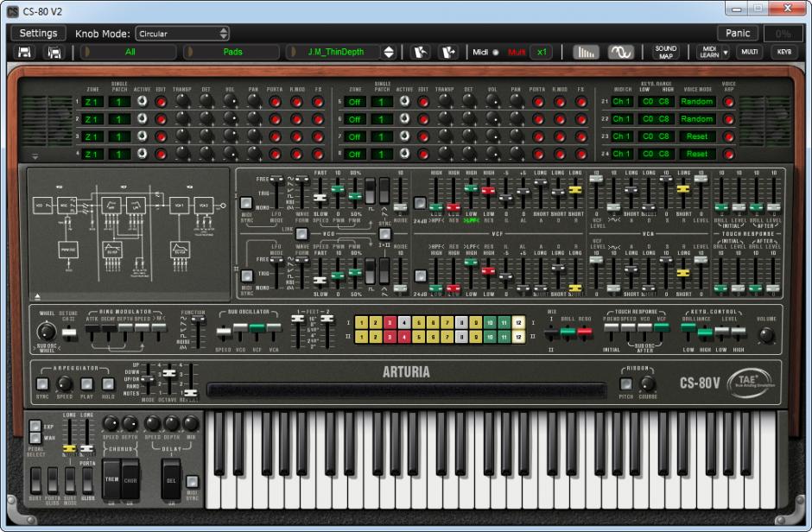Click the Arpeggiator Speed knob
This screenshot has height=532, width=812.
[64, 384]
